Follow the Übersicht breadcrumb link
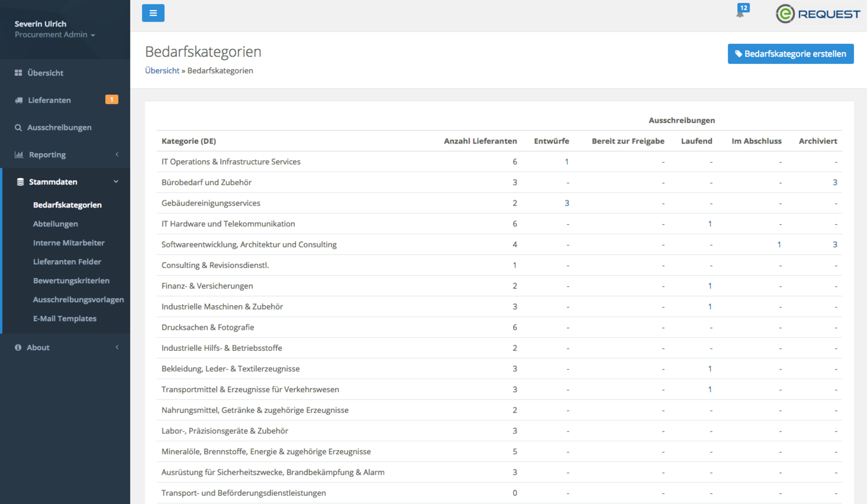This screenshot has width=867, height=504. 162,71
